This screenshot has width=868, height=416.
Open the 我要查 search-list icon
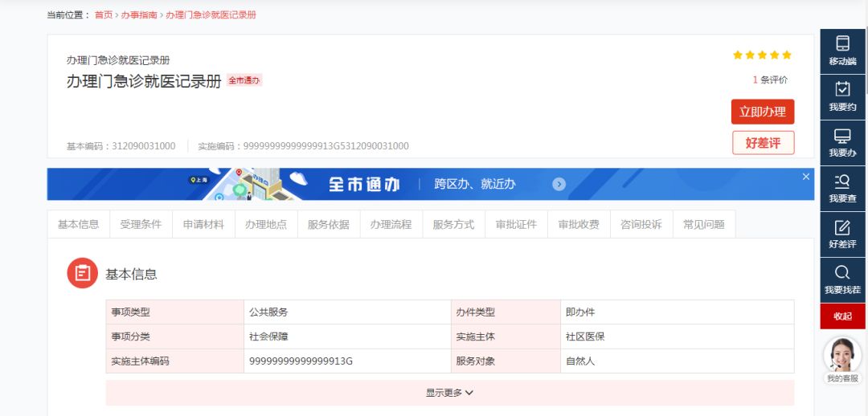pos(842,188)
